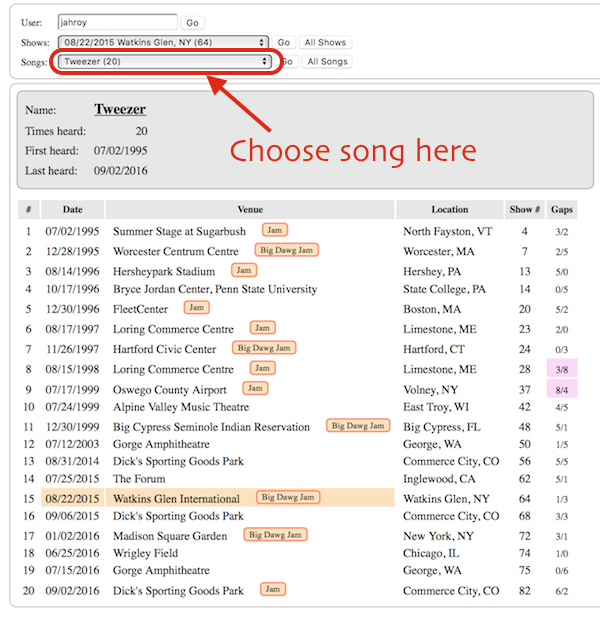This screenshot has height=625, width=600.
Task: Click the Gaps column header
Action: tap(562, 209)
